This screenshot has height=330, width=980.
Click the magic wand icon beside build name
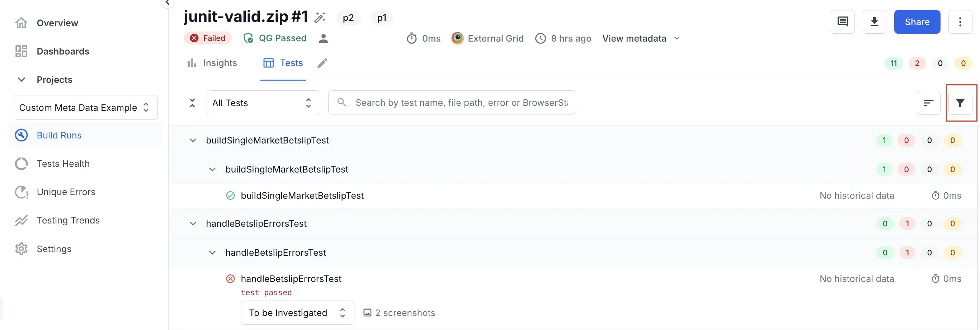click(320, 18)
